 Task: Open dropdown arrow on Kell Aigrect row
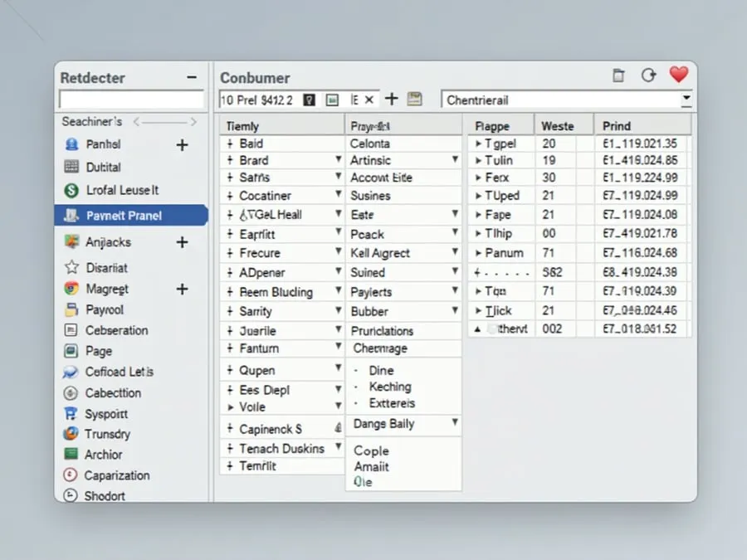click(x=456, y=251)
